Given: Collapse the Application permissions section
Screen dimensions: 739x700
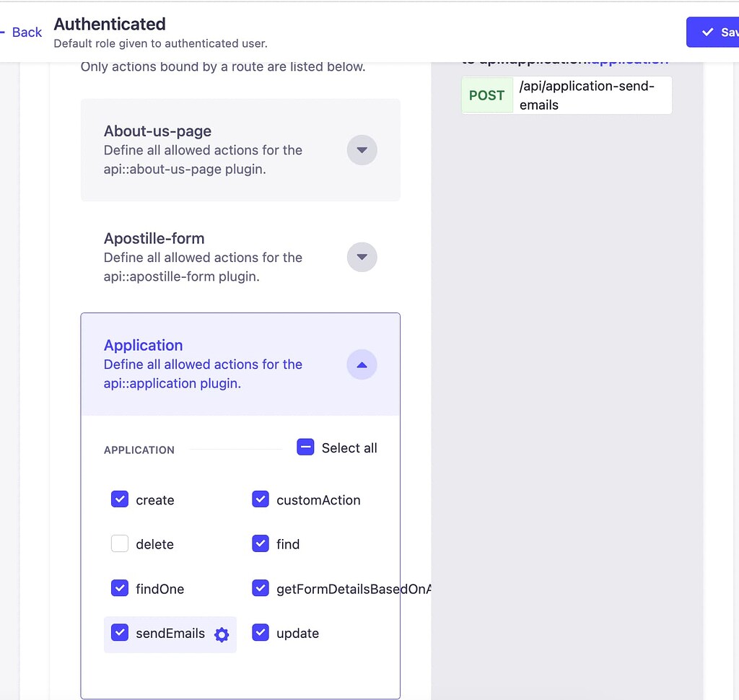Looking at the screenshot, I should 362,364.
